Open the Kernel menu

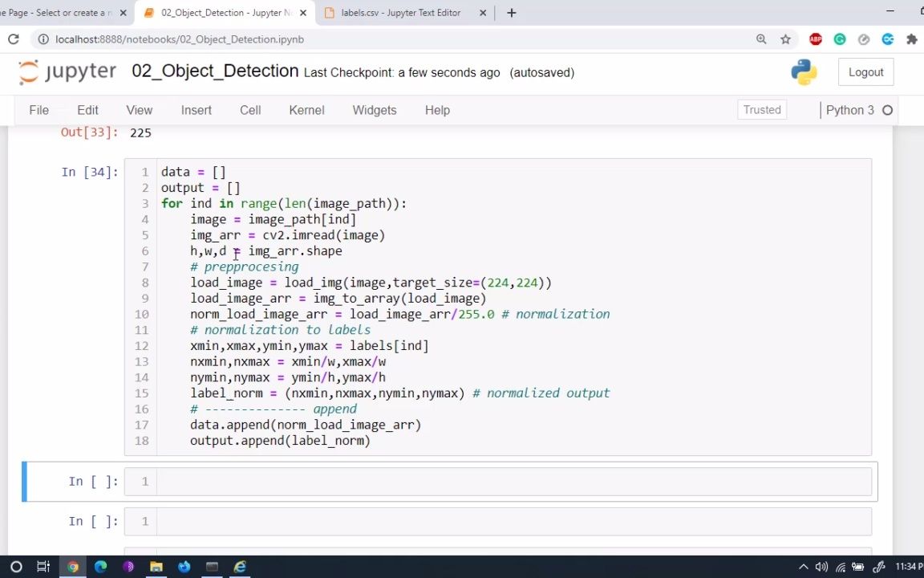306,110
